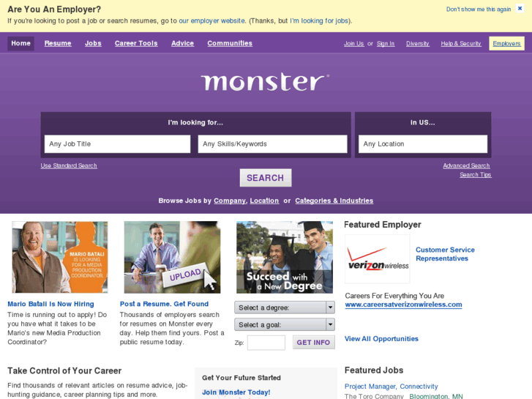This screenshot has height=399, width=532.
Task: Click Use Standard Search
Action: click(69, 165)
